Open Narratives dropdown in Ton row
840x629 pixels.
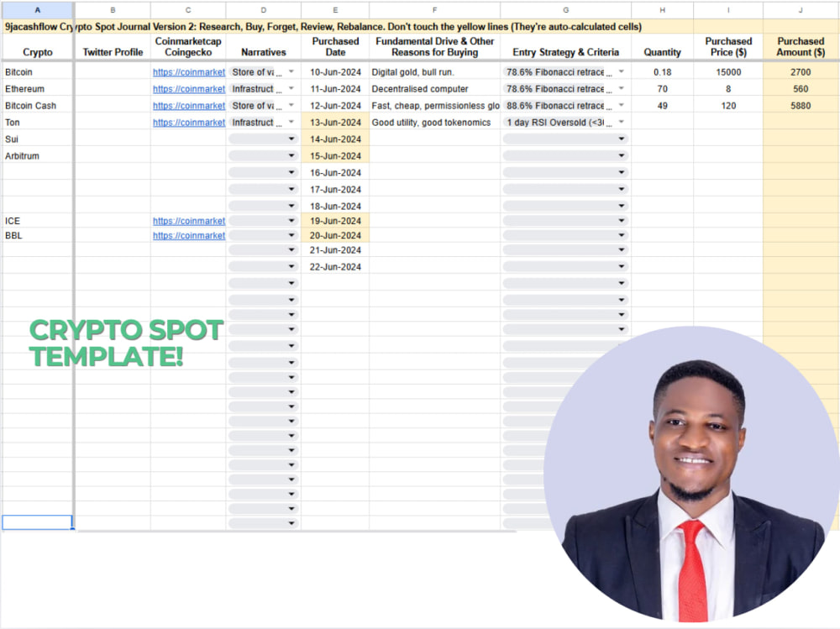pyautogui.click(x=291, y=122)
